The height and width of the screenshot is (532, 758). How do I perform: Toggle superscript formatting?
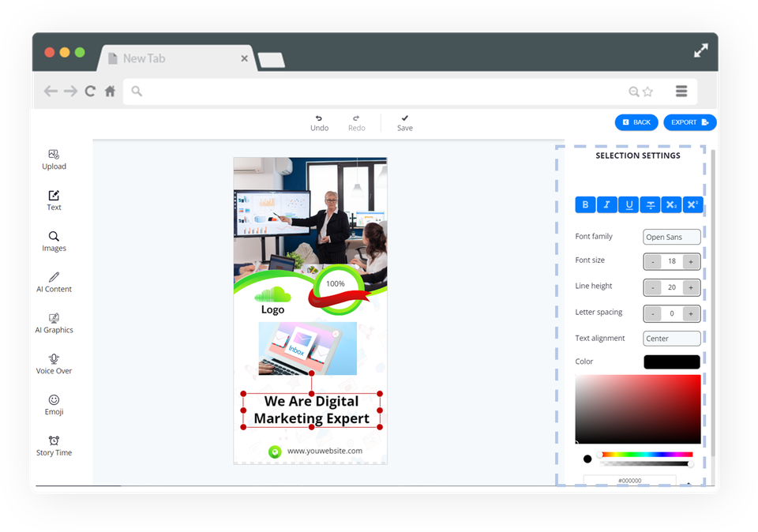(x=692, y=204)
